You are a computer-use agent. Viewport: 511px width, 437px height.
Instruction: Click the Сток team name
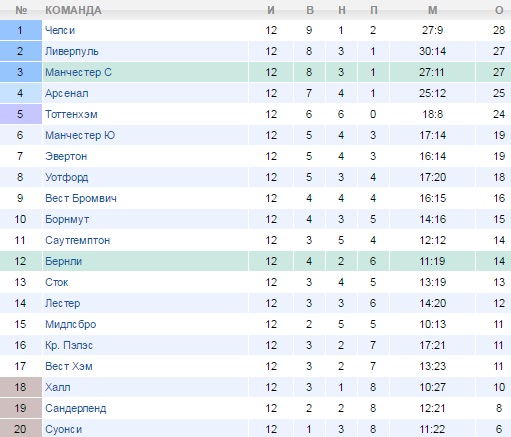(57, 282)
